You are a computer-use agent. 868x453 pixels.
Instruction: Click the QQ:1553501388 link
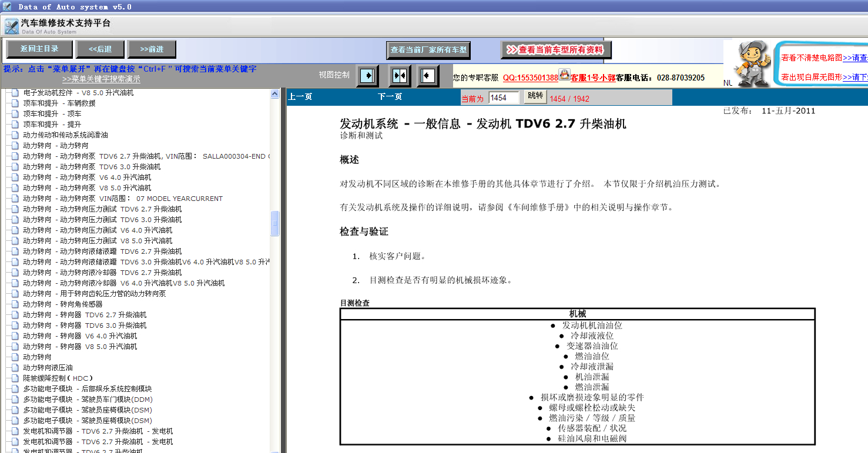click(531, 78)
